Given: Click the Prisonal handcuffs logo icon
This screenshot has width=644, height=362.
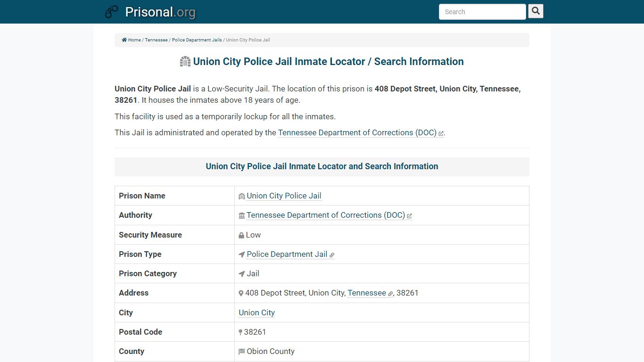Looking at the screenshot, I should point(112,12).
